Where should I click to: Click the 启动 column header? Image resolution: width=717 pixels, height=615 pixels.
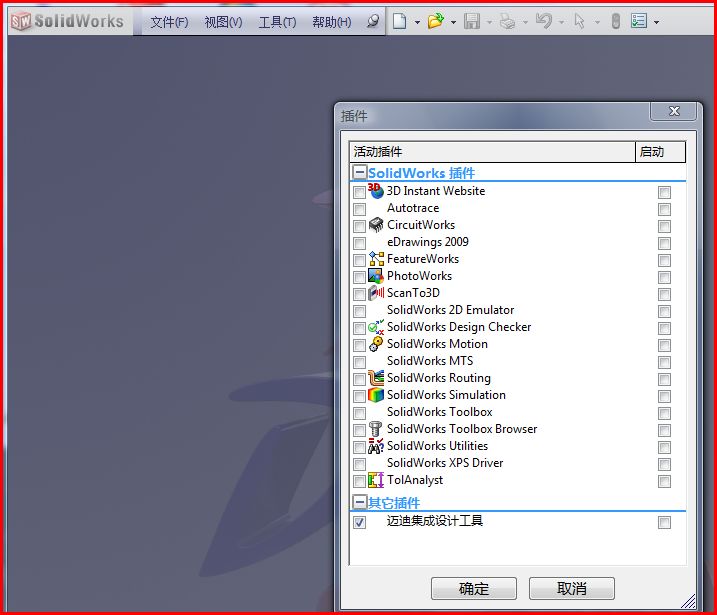[x=660, y=152]
